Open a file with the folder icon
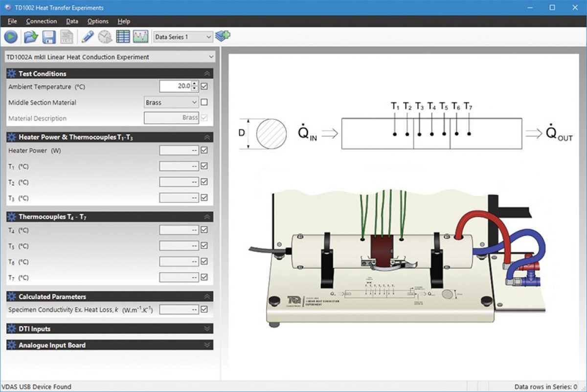587x392 pixels. [31, 37]
